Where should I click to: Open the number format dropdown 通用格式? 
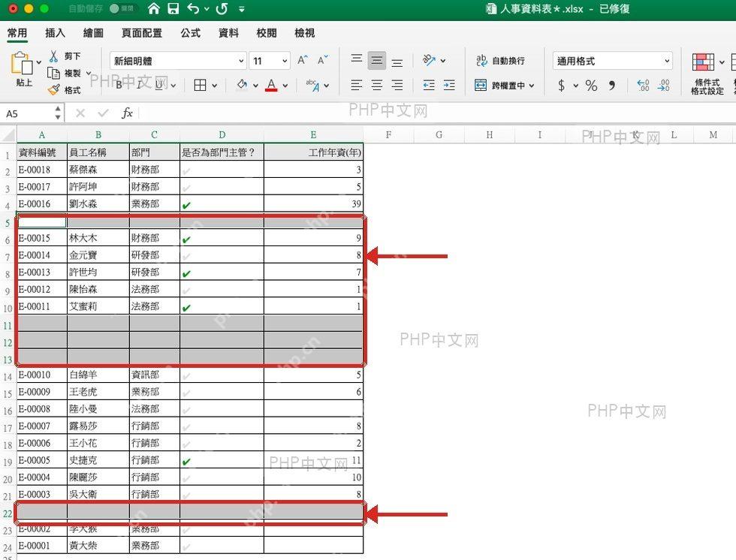tap(667, 61)
